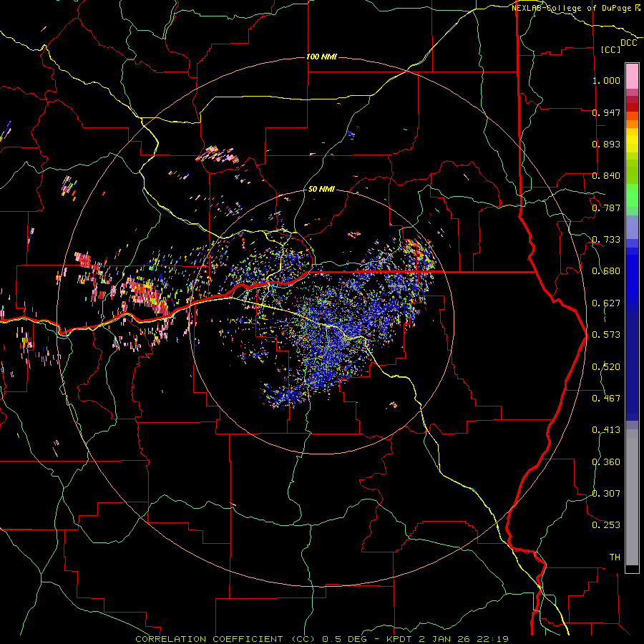Click the 0.893 color scale value
Viewport: 644px width, 644px height.
click(x=606, y=144)
